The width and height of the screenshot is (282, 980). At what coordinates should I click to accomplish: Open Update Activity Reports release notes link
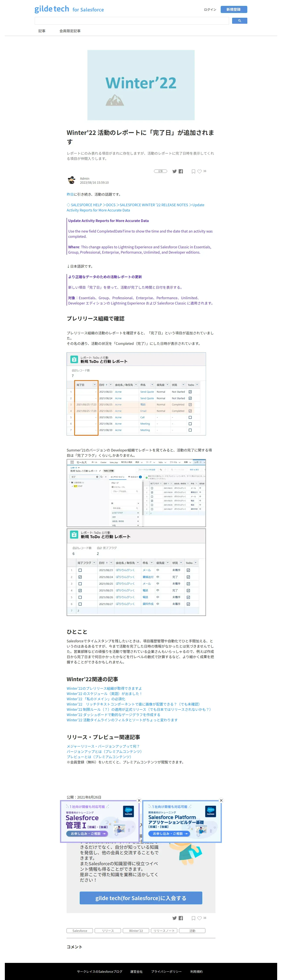(135, 207)
